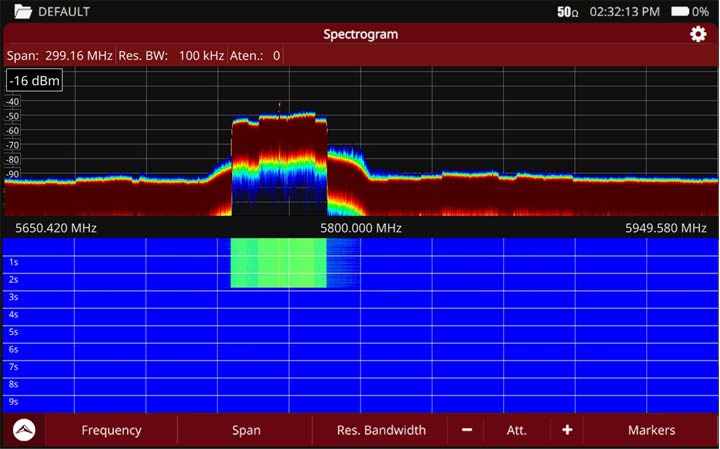Select the 02:32:13 PM clock

click(x=624, y=11)
